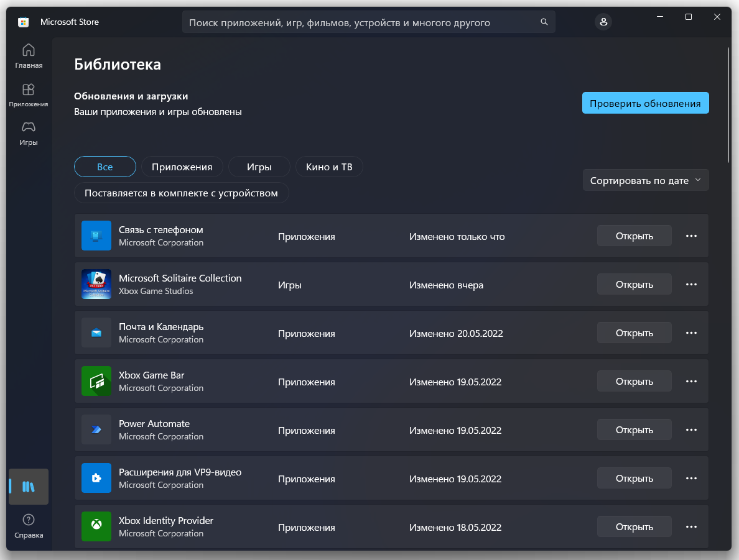Minimize the Microsoft Store window
This screenshot has height=560, width=739.
(x=660, y=17)
